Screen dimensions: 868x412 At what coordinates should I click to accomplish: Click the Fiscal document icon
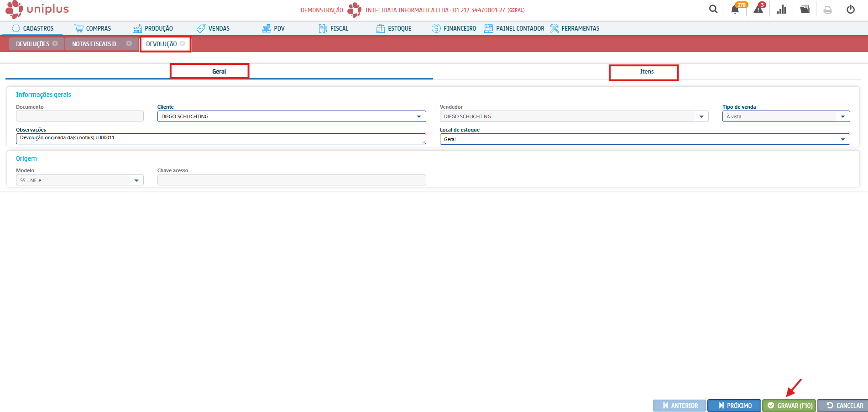[x=323, y=28]
